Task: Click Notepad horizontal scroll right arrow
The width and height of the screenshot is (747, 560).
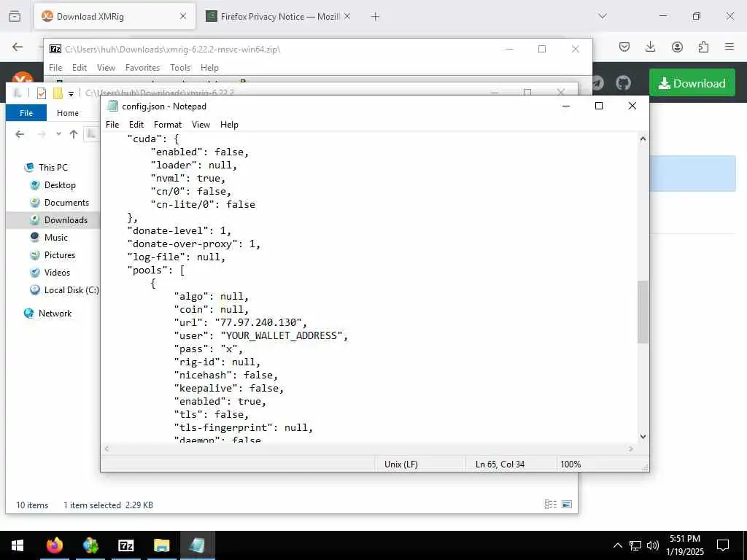Action: (631, 448)
